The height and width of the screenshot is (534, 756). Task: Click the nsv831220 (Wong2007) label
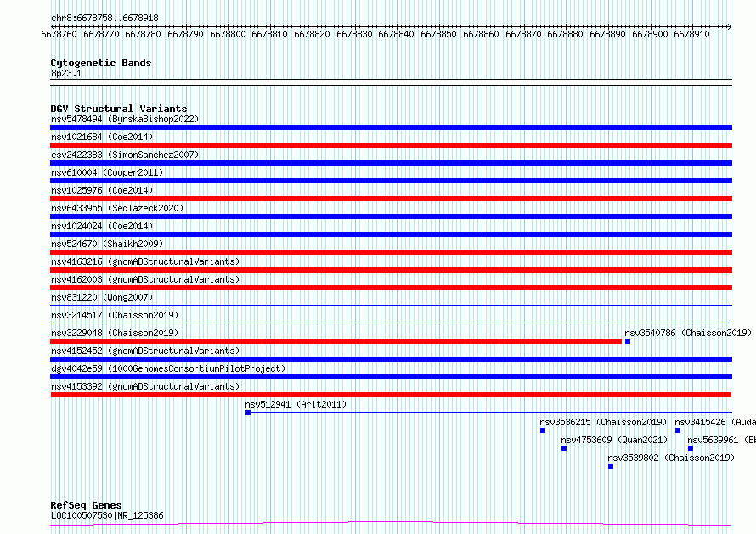102,297
